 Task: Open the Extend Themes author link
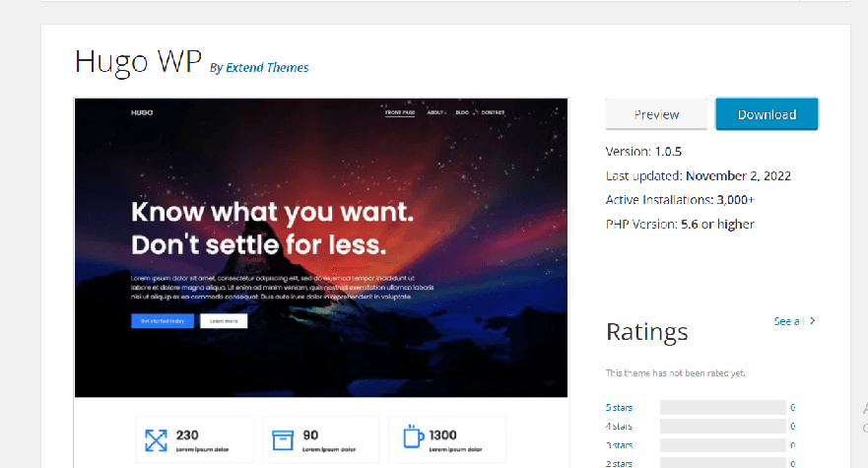267,68
